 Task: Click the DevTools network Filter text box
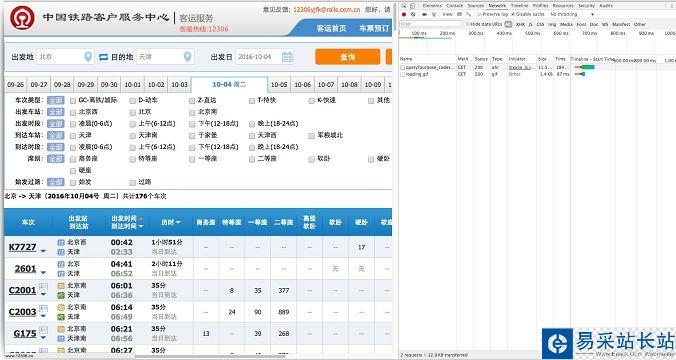point(431,24)
